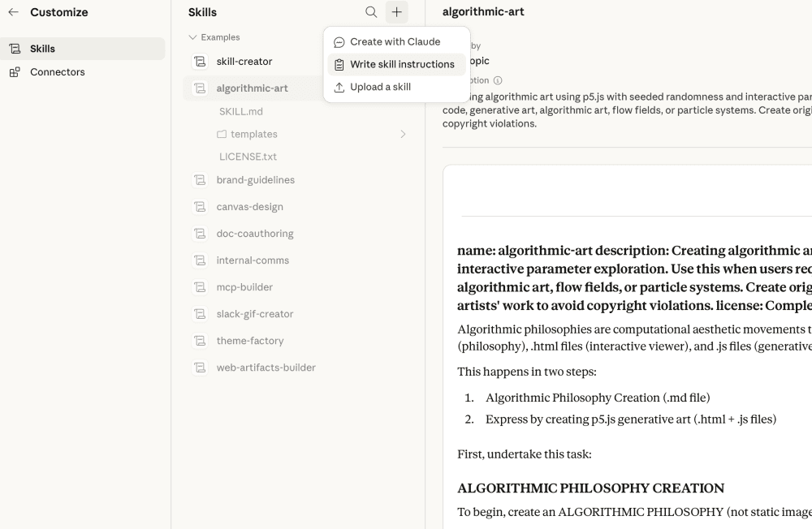This screenshot has width=812, height=529.
Task: Click the Skills panel heading
Action: pos(202,12)
